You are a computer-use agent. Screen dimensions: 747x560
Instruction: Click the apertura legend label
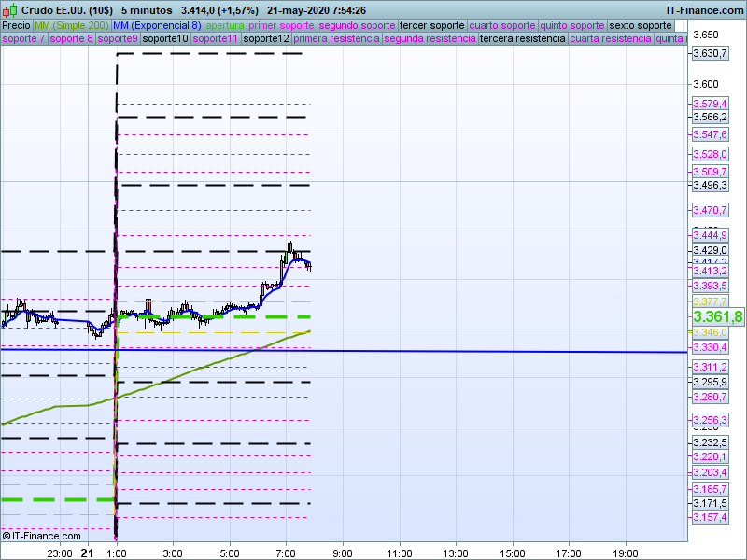coord(225,25)
